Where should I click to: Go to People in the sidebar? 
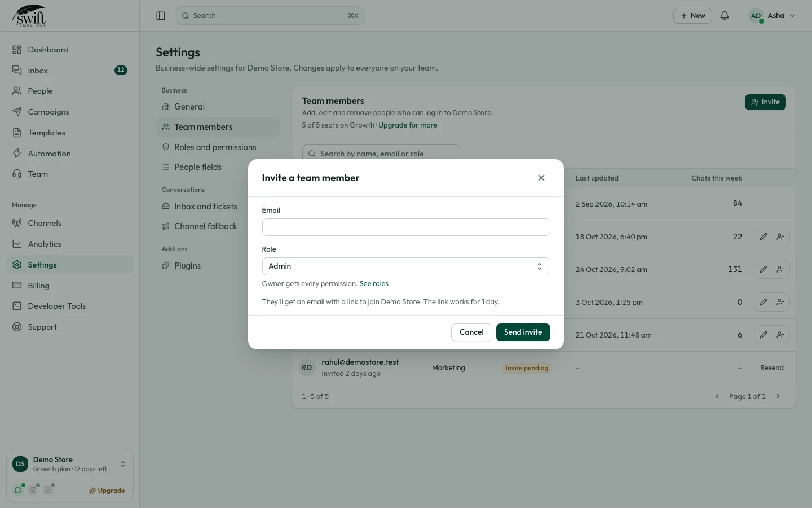70,91
